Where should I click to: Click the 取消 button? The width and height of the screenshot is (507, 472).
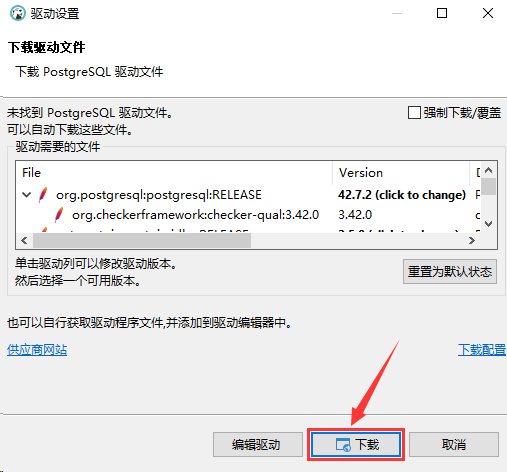[x=454, y=445]
